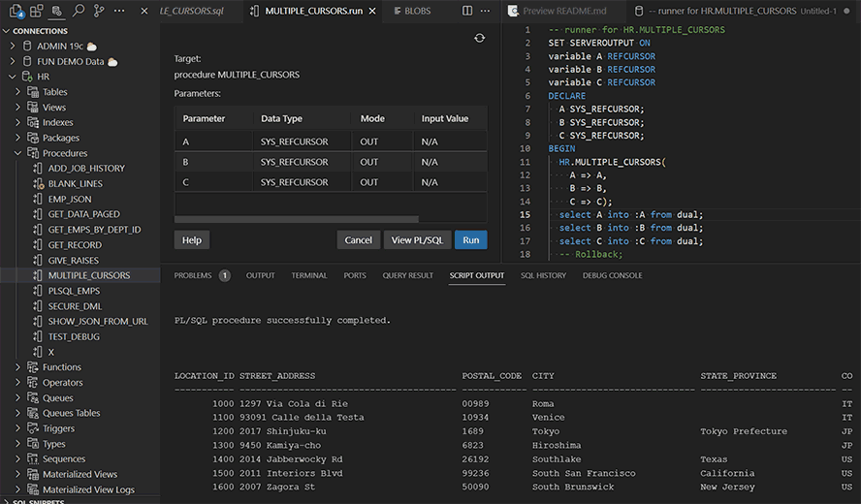The width and height of the screenshot is (861, 504).
Task: Click the split editor layout icon
Action: coord(467,11)
